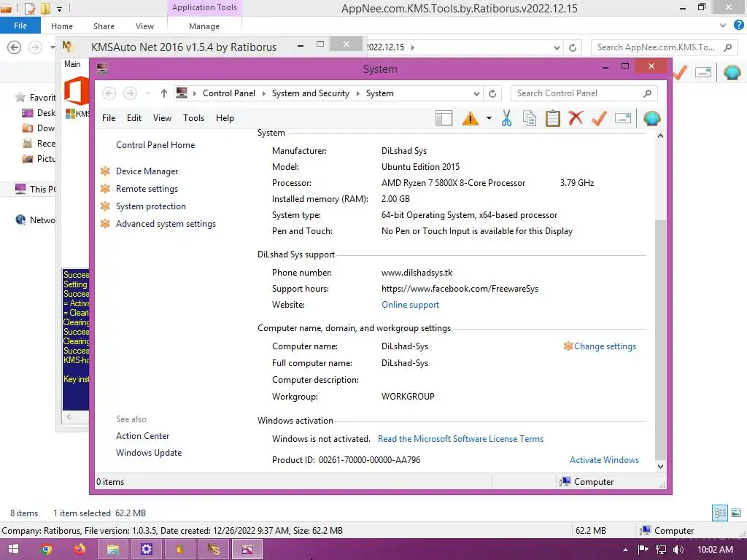Launch Chrome from the taskbar
This screenshot has width=747, height=560.
coord(46,550)
